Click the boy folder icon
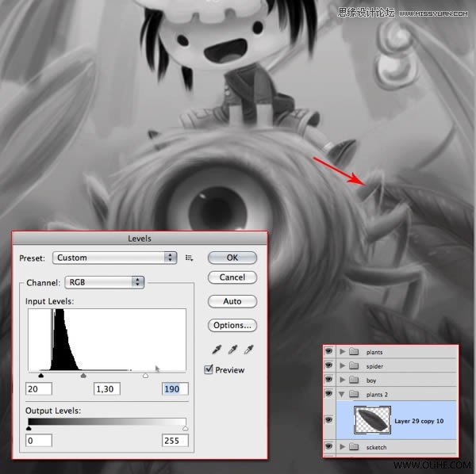The height and width of the screenshot is (474, 476). pos(354,380)
